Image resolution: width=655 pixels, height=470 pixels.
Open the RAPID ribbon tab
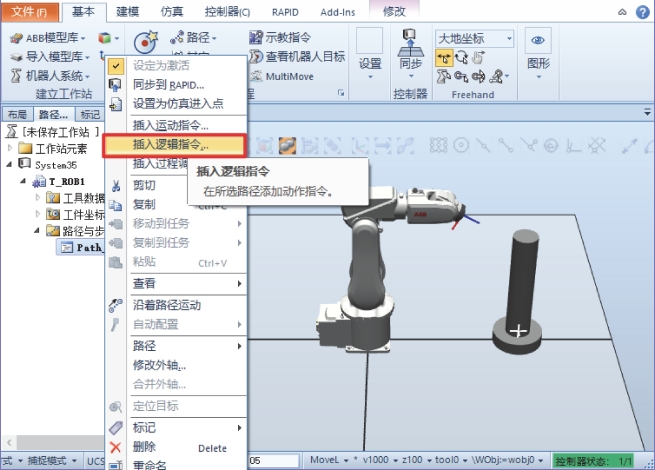(285, 12)
